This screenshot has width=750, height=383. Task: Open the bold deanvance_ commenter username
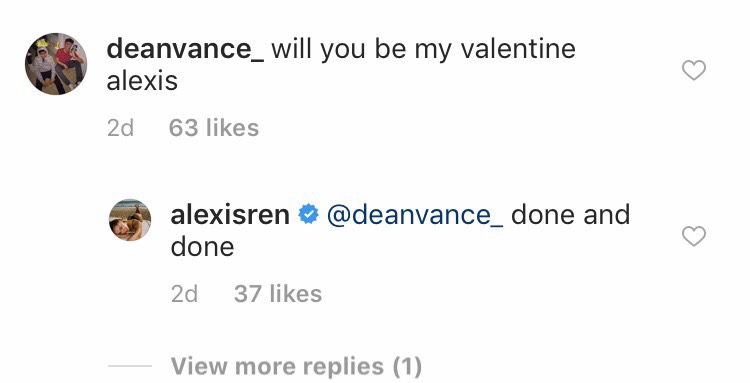(x=185, y=49)
